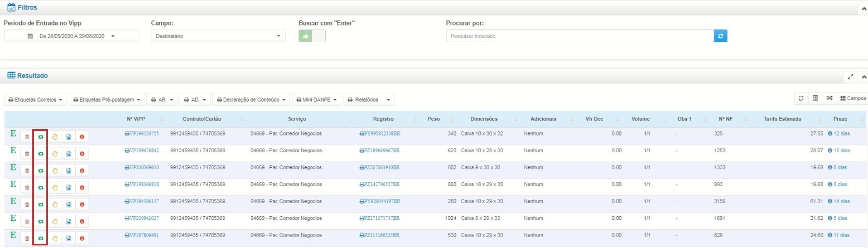Open tracking link PZ271071717BR
The width and height of the screenshot is (868, 248).
[x=380, y=218]
